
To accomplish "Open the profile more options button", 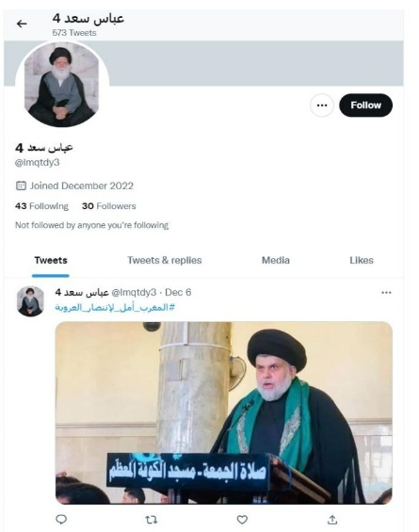I will 322,105.
